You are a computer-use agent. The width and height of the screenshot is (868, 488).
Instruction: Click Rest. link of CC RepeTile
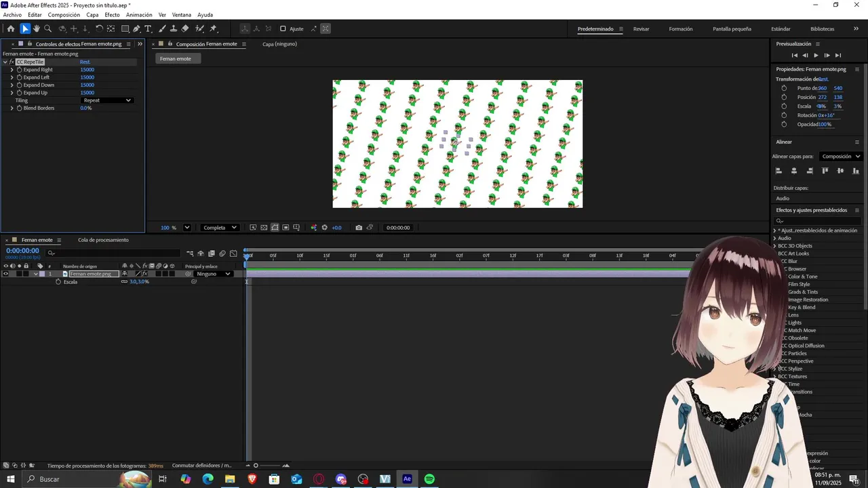click(x=85, y=62)
